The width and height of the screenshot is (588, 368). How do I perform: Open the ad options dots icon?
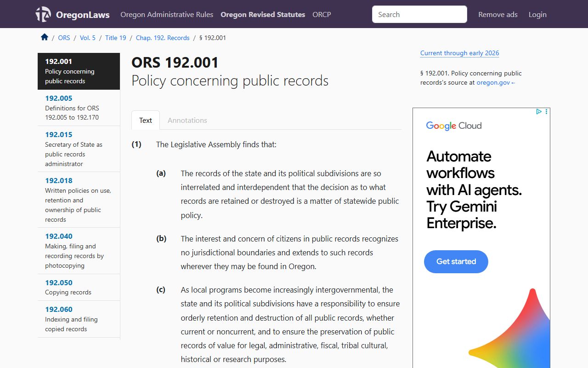tap(546, 111)
